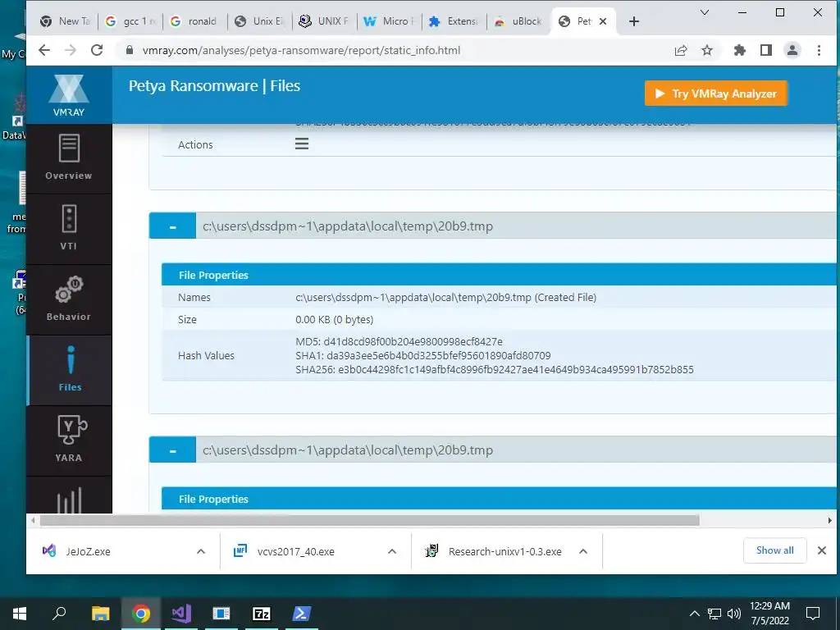This screenshot has height=630, width=840.
Task: Open vcvs2017_40.exe downloaded file
Action: click(x=295, y=551)
